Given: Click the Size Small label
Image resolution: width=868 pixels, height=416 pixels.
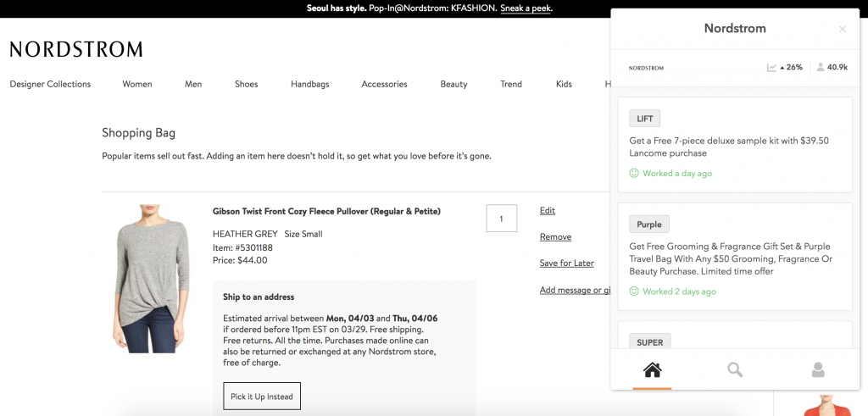Looking at the screenshot, I should 303,234.
